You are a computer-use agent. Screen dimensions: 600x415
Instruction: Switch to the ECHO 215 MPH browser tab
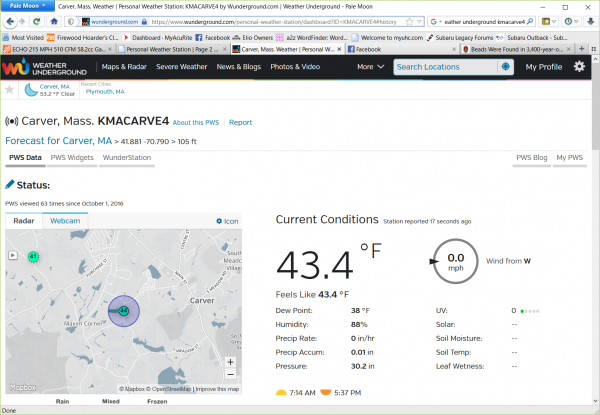tap(57, 49)
